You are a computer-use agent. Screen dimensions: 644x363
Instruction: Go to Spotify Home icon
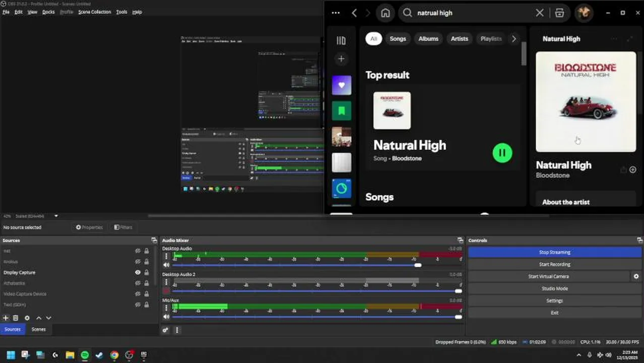(x=385, y=13)
